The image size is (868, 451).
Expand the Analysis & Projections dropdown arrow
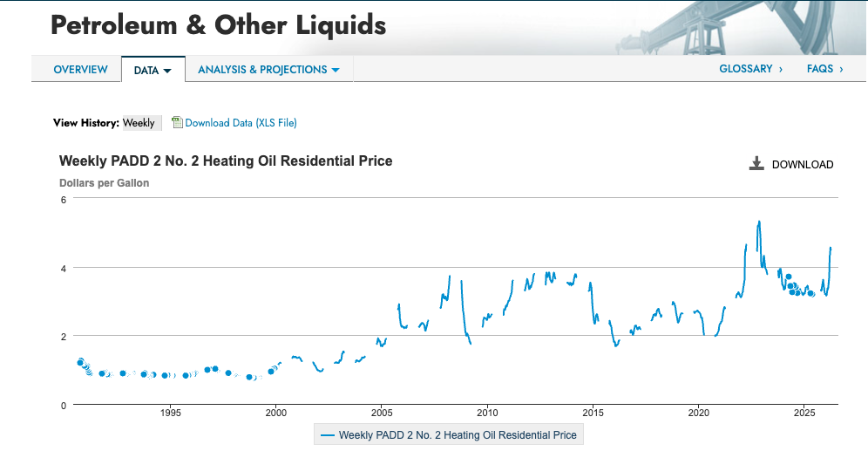tap(335, 71)
